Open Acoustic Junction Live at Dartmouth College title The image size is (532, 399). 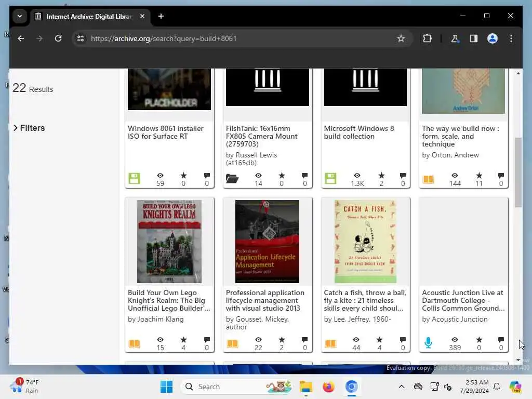[463, 300]
